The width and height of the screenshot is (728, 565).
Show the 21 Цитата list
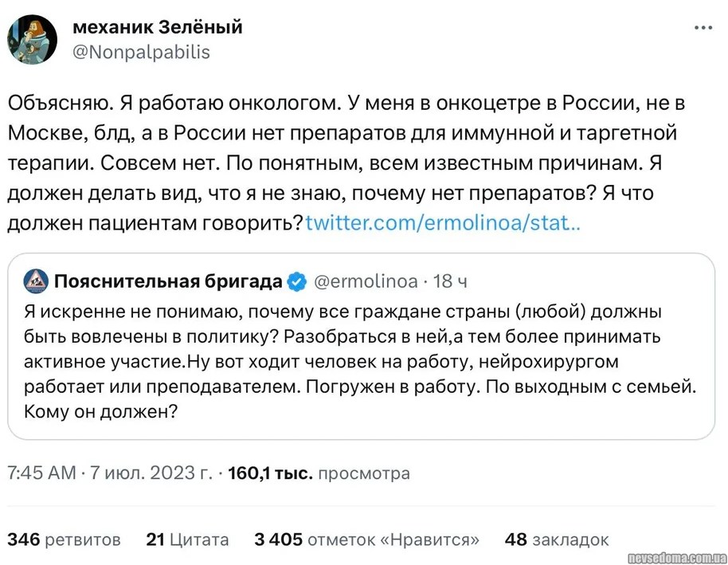point(187,539)
